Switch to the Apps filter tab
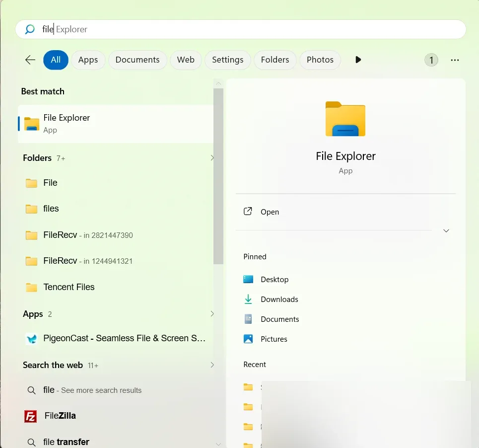Image resolution: width=479 pixels, height=448 pixels. [88, 60]
